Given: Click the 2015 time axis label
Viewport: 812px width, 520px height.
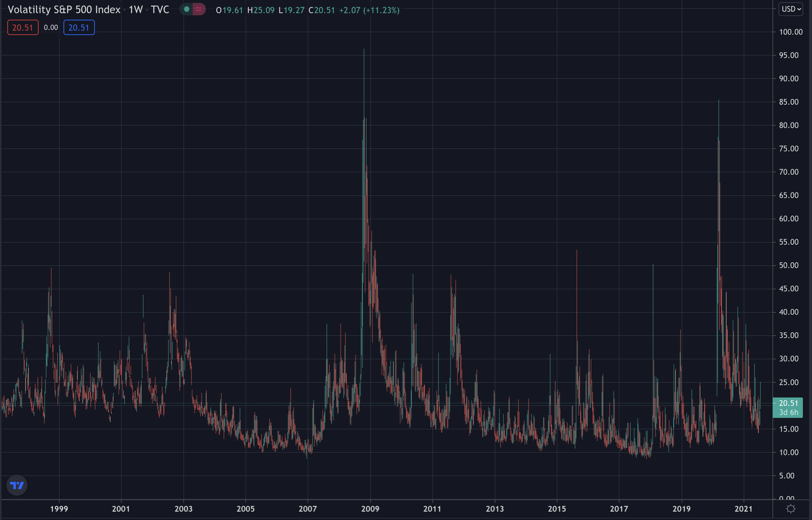Looking at the screenshot, I should point(557,509).
